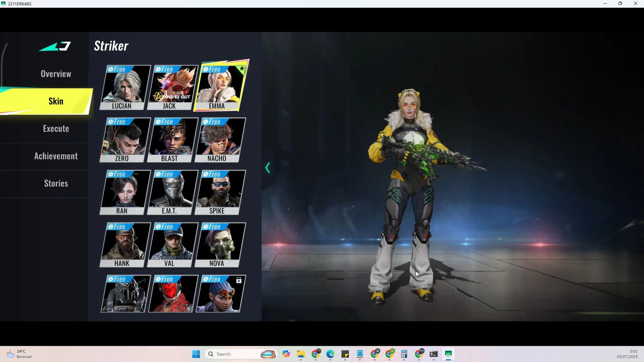
Task: Select the E.M.T. striker portrait
Action: coord(172,192)
